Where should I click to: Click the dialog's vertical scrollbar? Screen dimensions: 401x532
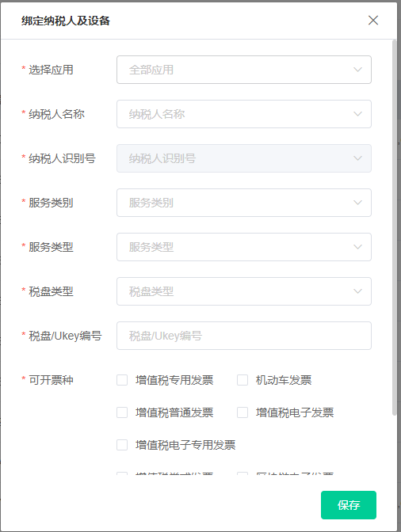coord(394,227)
